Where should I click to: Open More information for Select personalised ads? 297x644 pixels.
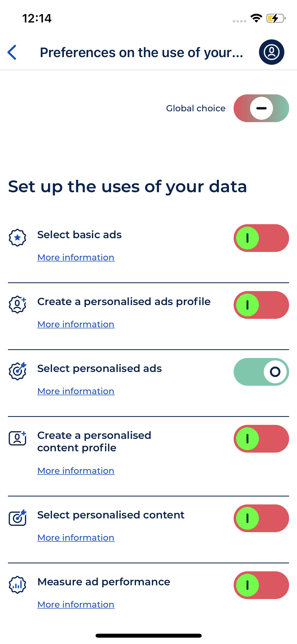76,391
